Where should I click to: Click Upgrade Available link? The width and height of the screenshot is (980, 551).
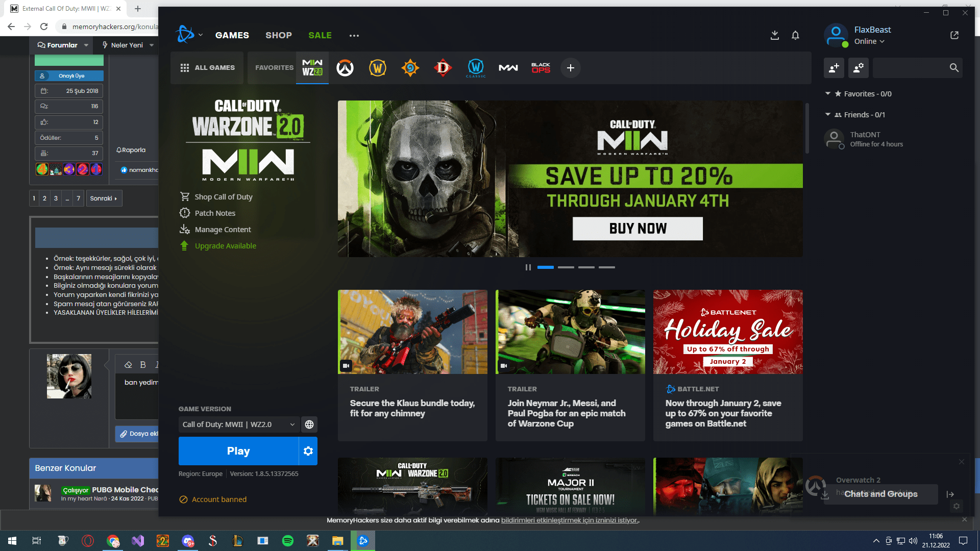(x=225, y=246)
